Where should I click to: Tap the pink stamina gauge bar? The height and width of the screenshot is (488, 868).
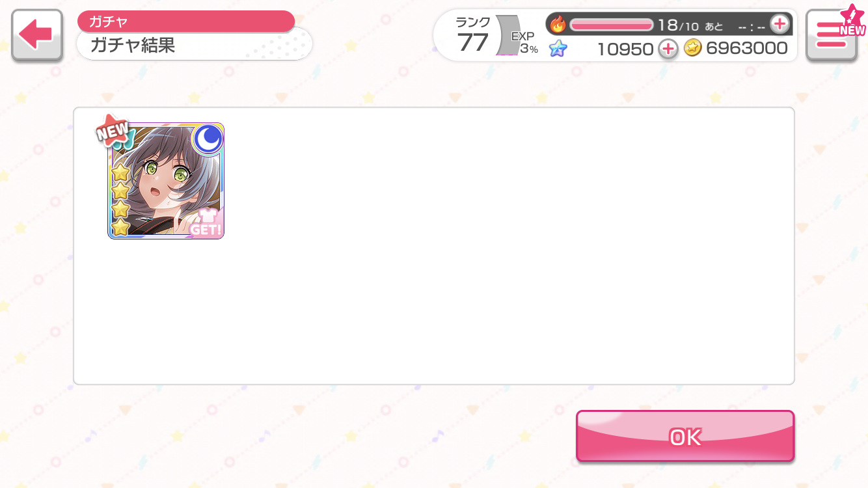612,25
